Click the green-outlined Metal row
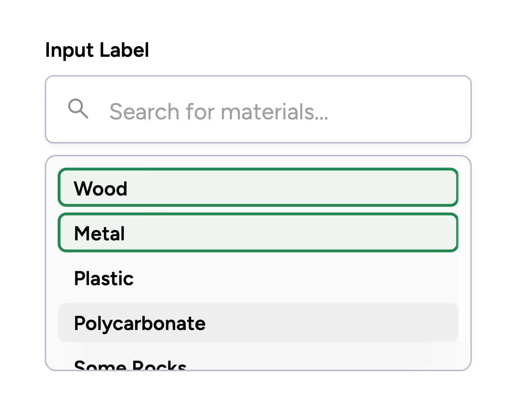This screenshot has height=420, width=520. coord(258,233)
